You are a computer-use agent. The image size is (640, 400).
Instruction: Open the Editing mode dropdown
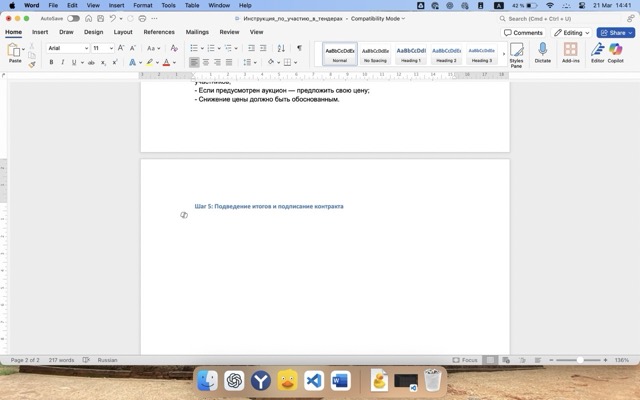point(571,32)
